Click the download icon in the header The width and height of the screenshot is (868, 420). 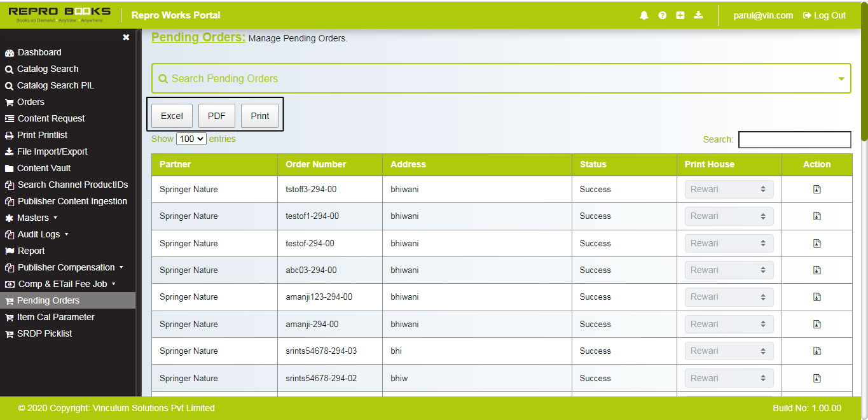tap(698, 15)
